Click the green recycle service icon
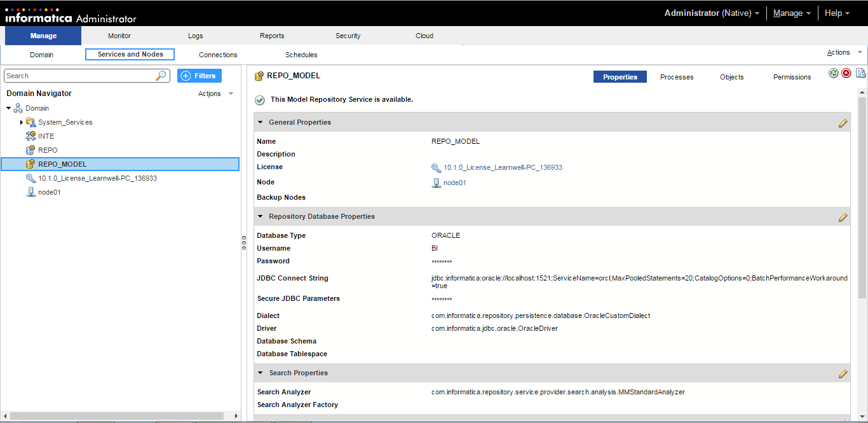 coord(834,73)
